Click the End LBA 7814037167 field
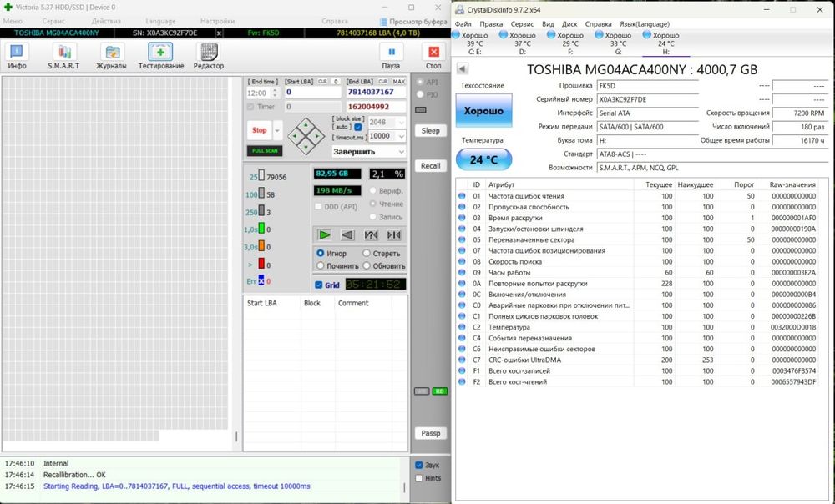The height and width of the screenshot is (504, 835). [x=376, y=92]
